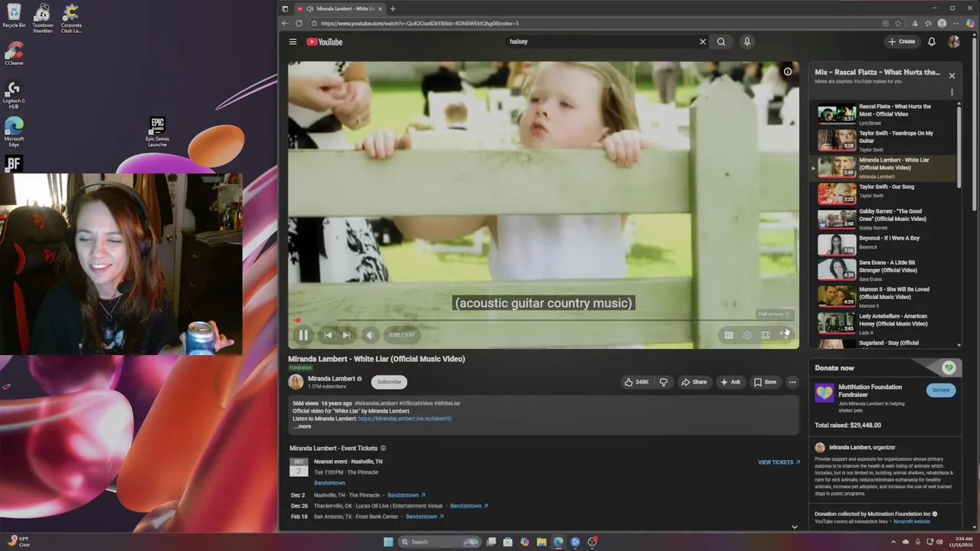Clear the search box with X
The image size is (980, 551).
pos(702,42)
